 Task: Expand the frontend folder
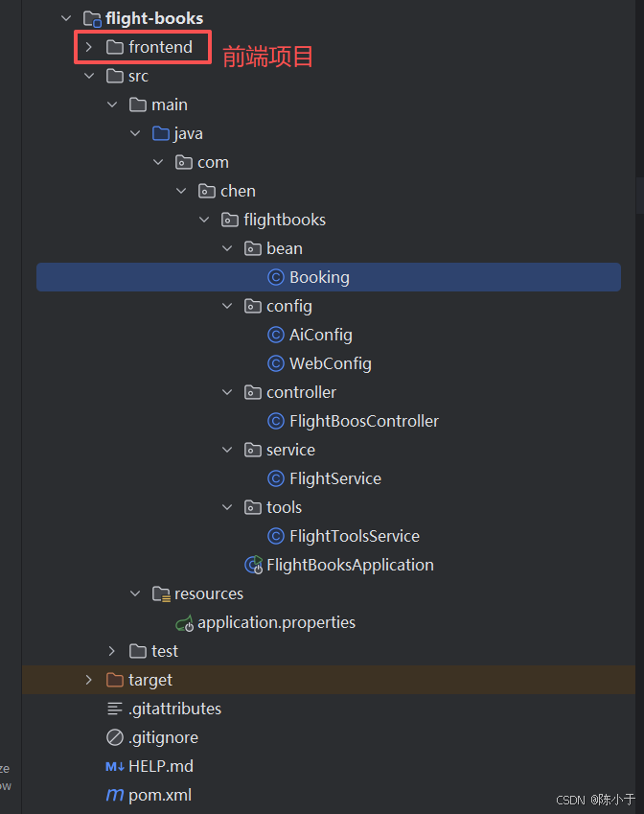click(x=89, y=47)
